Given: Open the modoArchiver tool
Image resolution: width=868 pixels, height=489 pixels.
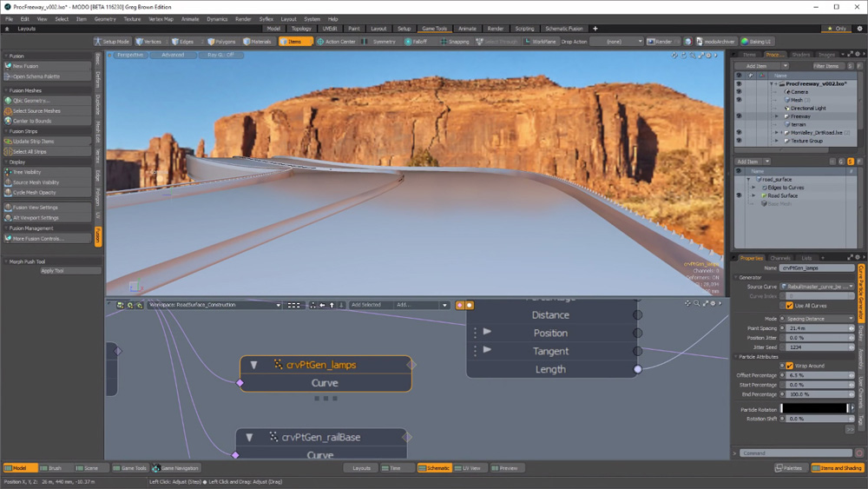Looking at the screenshot, I should click(715, 42).
